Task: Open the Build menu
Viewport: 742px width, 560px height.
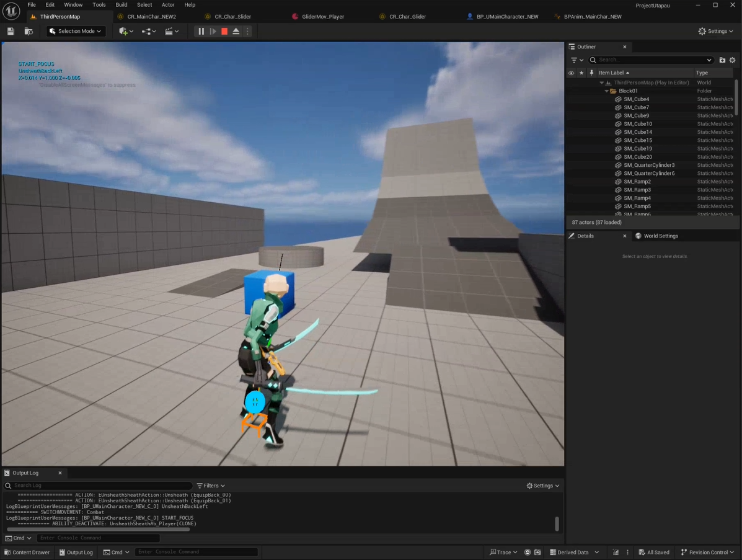Action: coord(121,4)
